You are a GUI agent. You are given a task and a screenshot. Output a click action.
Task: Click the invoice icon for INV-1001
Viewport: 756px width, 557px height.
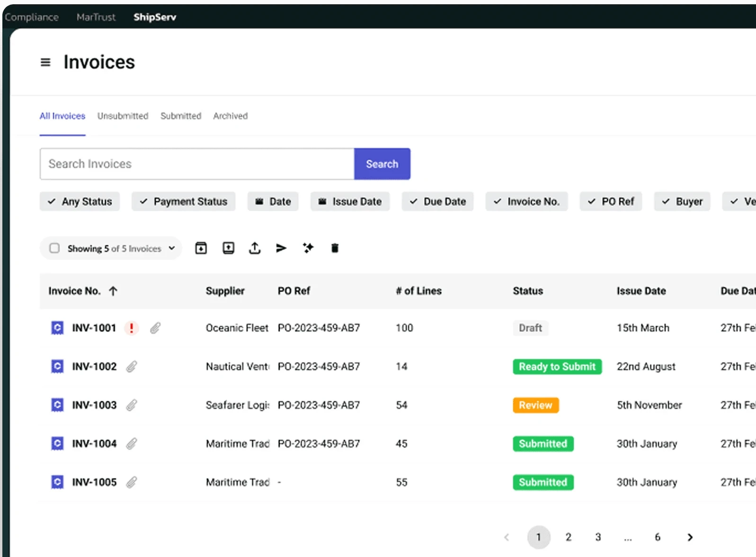(x=57, y=327)
